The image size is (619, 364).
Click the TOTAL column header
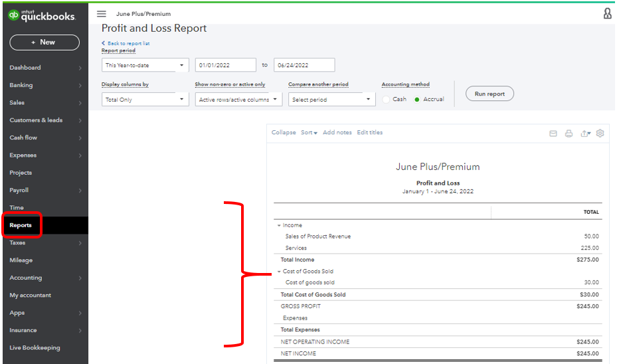click(591, 213)
